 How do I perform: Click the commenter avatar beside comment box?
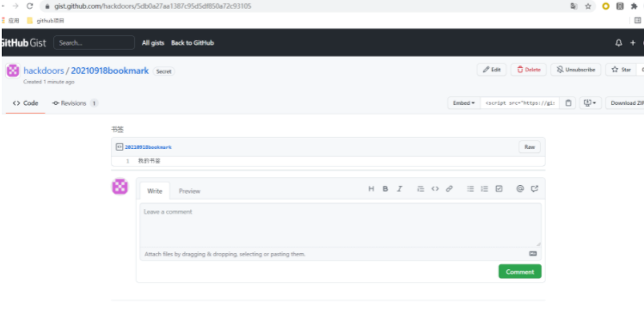120,187
